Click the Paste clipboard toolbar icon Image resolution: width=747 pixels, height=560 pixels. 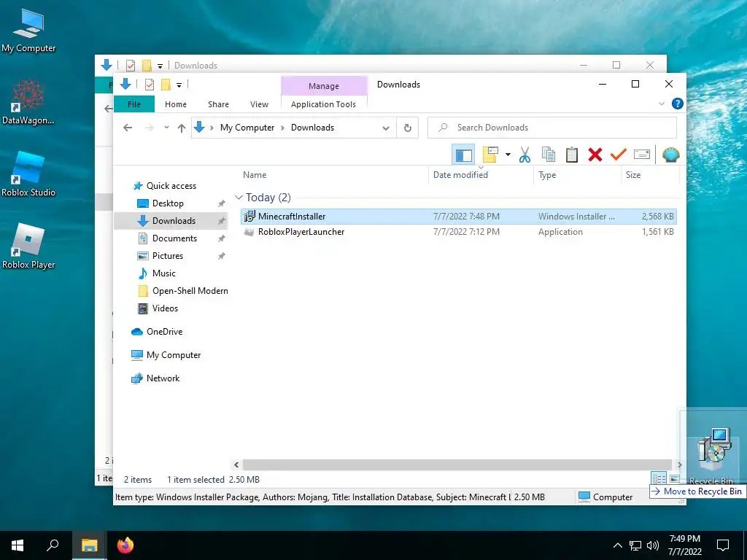point(572,155)
